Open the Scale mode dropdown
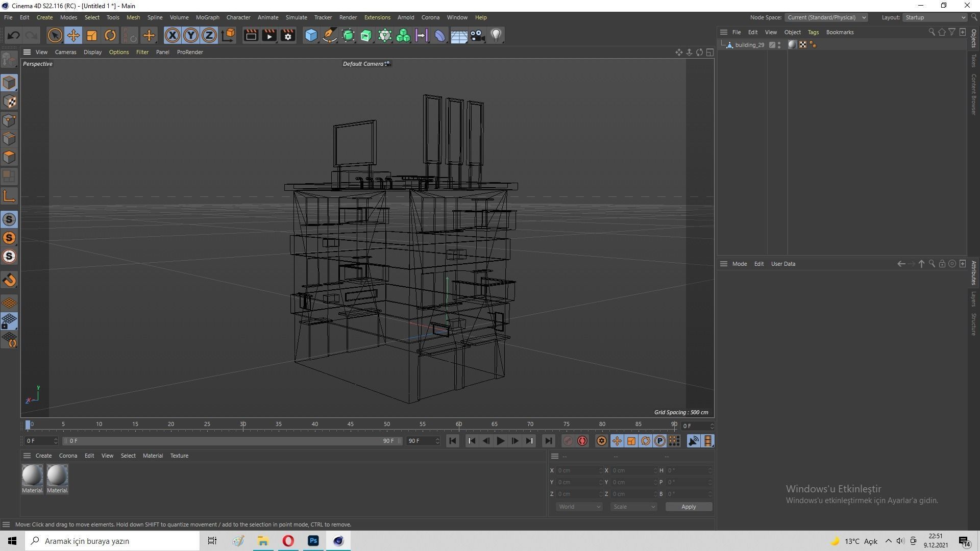Image resolution: width=980 pixels, height=551 pixels. (x=633, y=507)
